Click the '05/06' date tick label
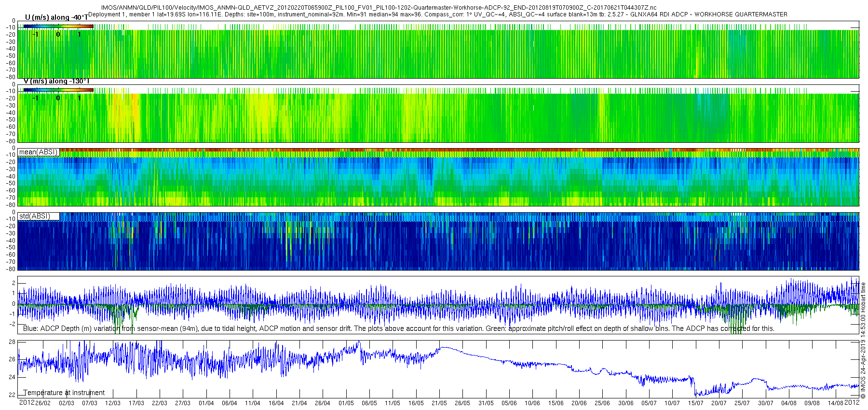 [509, 403]
